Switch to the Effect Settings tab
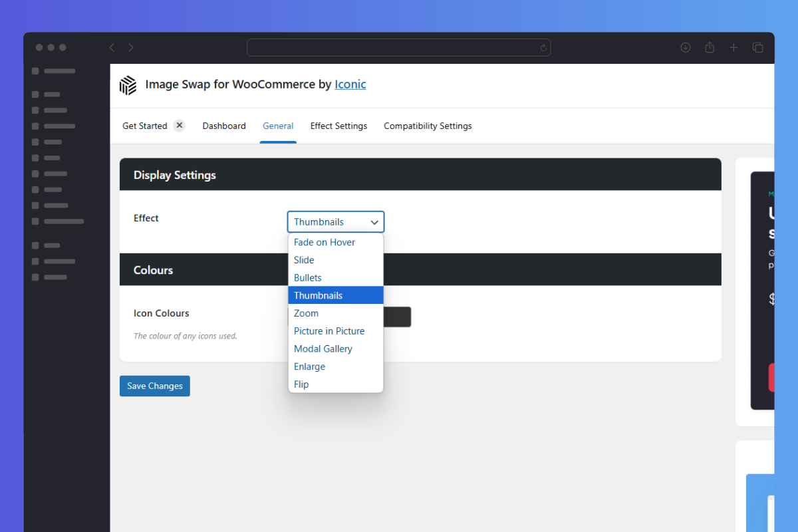798x532 pixels. coord(338,126)
